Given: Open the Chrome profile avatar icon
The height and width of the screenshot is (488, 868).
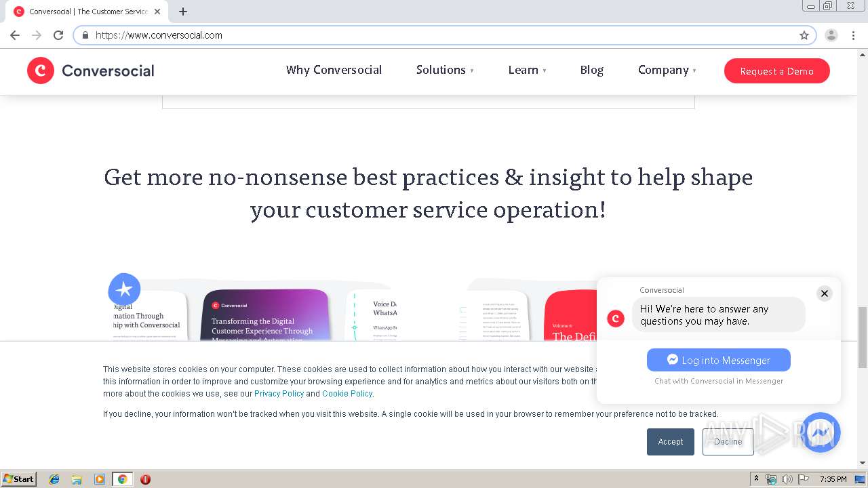Looking at the screenshot, I should pos(831,35).
